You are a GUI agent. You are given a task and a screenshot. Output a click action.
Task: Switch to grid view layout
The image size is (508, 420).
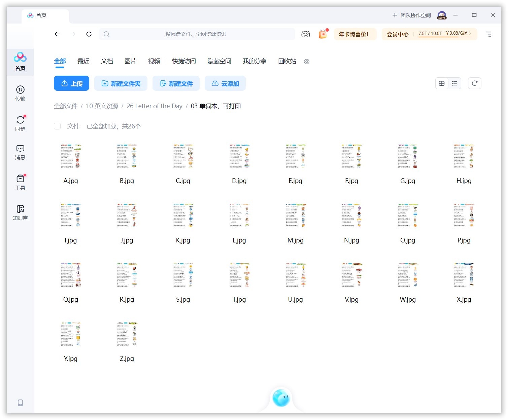442,83
